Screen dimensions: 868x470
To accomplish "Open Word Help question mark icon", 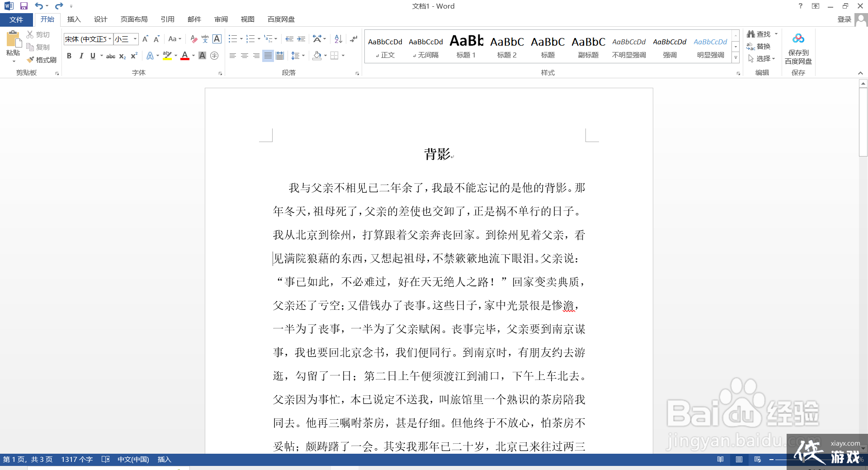I will 801,6.
